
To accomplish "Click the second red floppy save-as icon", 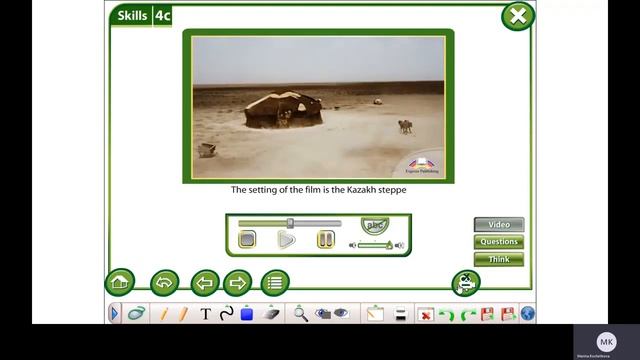I will tap(507, 314).
